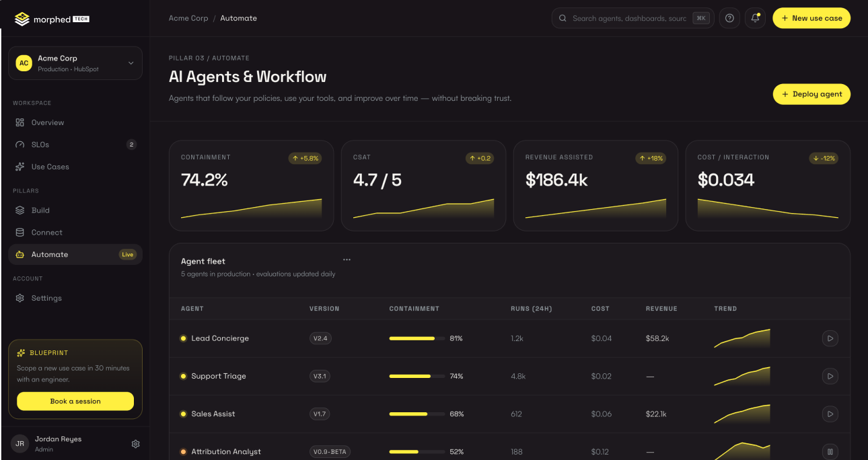Image resolution: width=868 pixels, height=460 pixels.
Task: Open the Agent fleet three-dots menu
Action: click(347, 260)
